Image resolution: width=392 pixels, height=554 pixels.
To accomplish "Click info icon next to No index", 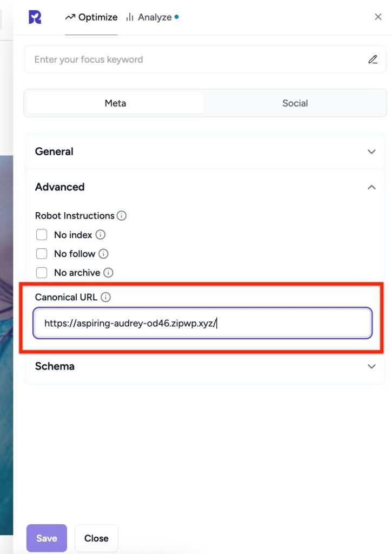I will (100, 235).
